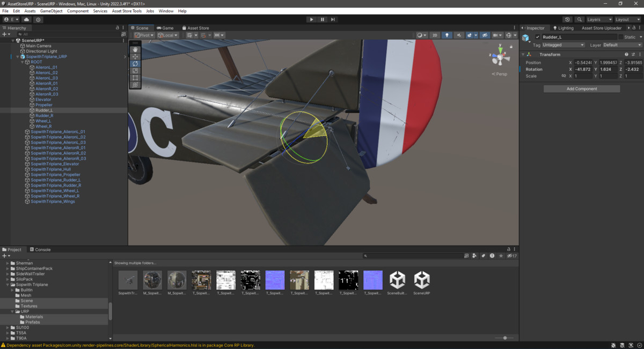Image resolution: width=644 pixels, height=349 pixels.
Task: Toggle scene visibility with the crossed-eye icon
Action: pyautogui.click(x=485, y=35)
